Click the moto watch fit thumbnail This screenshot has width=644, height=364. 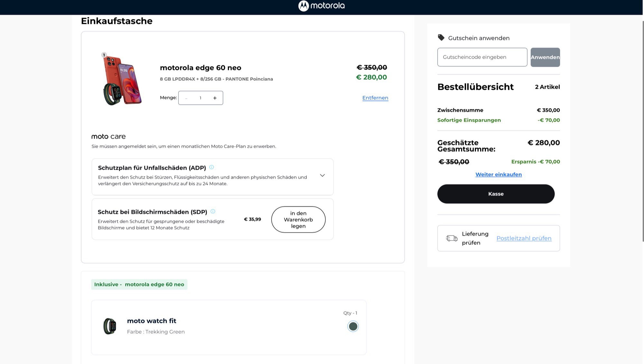(x=110, y=326)
